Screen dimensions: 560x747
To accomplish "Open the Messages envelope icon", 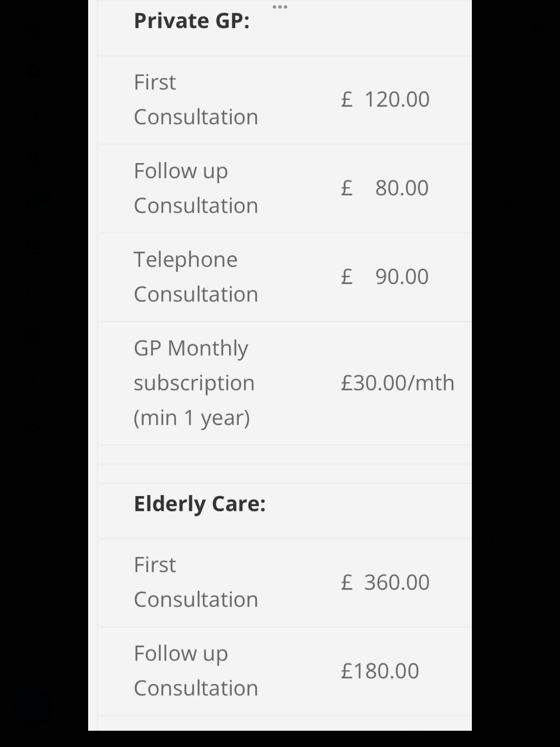I will click(x=34, y=247).
